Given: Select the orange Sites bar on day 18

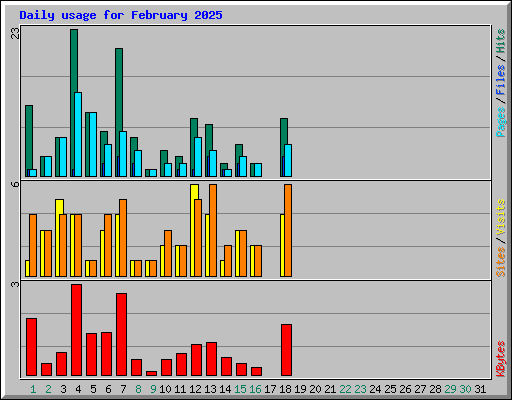Looking at the screenshot, I should point(288,230).
